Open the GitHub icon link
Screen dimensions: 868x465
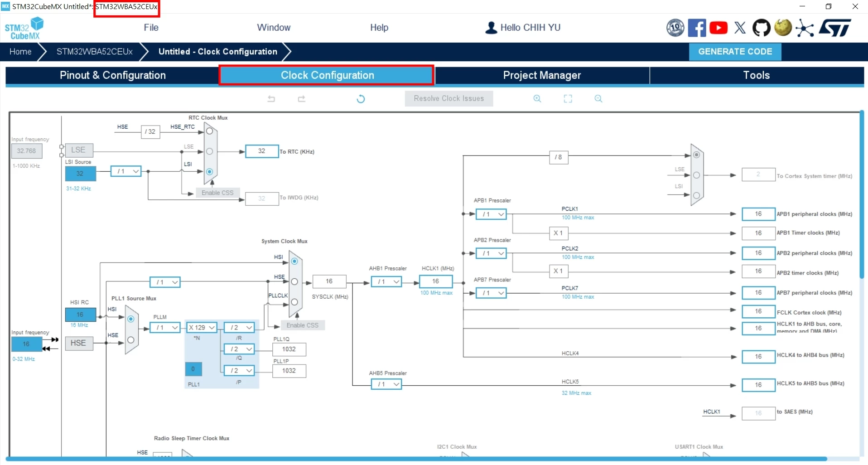pos(761,28)
